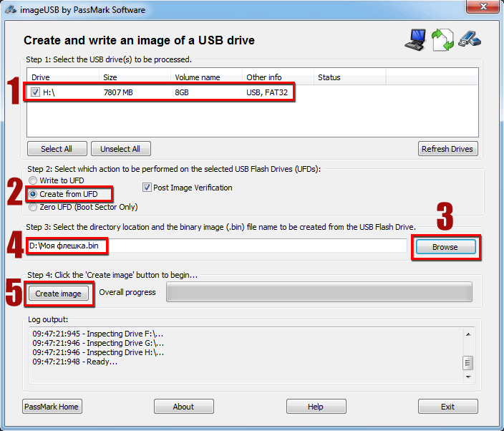The height and width of the screenshot is (431, 504).
Task: Browse for the image file location
Action: pos(445,246)
